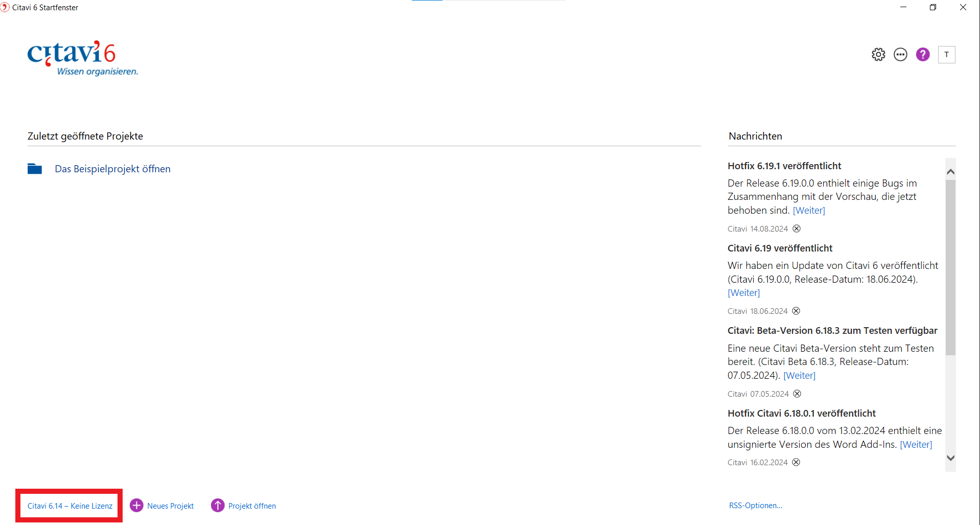Open Das Beispielprojekt öffnen link
The image size is (980, 525).
click(x=112, y=169)
